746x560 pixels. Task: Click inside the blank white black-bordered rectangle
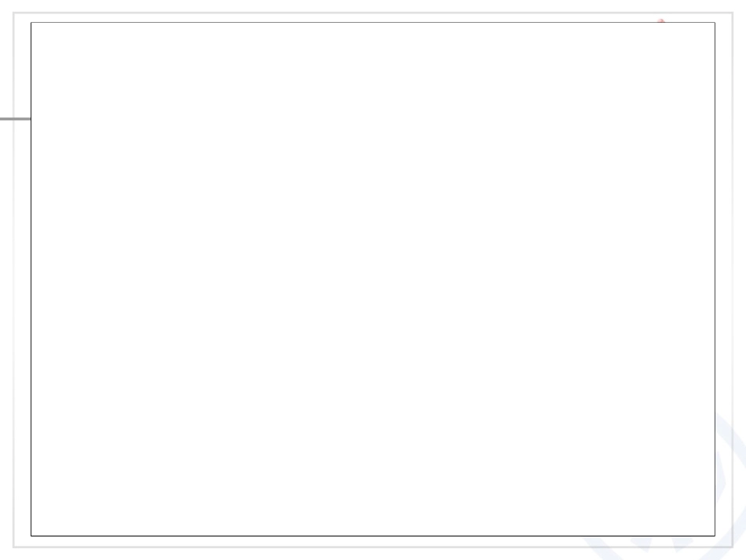click(x=372, y=279)
